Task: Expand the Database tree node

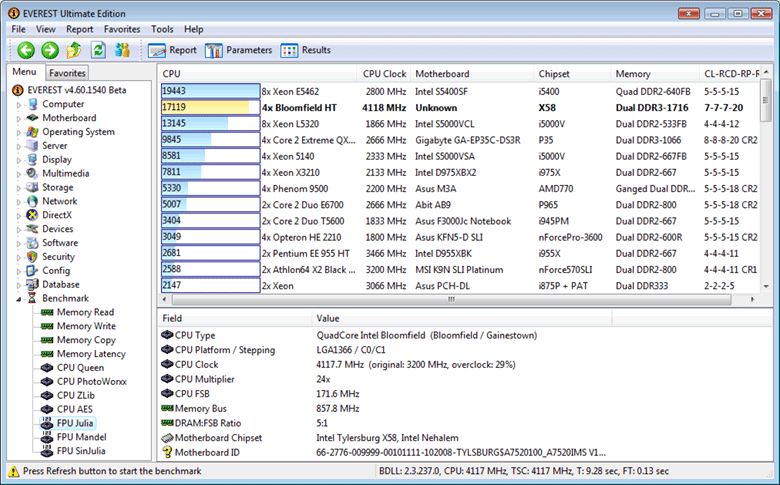Action: 19,285
